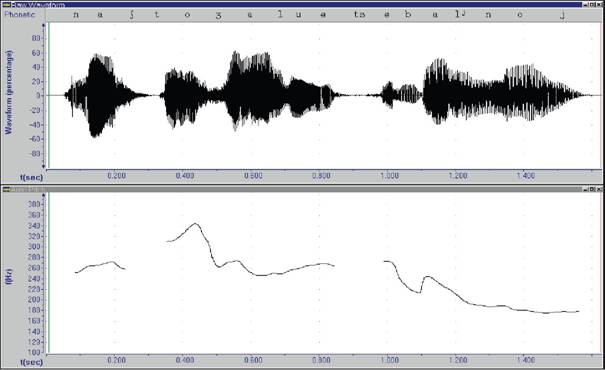Click the green cursor line in waveform pane
The width and height of the screenshot is (605, 370).
pyautogui.click(x=49, y=95)
